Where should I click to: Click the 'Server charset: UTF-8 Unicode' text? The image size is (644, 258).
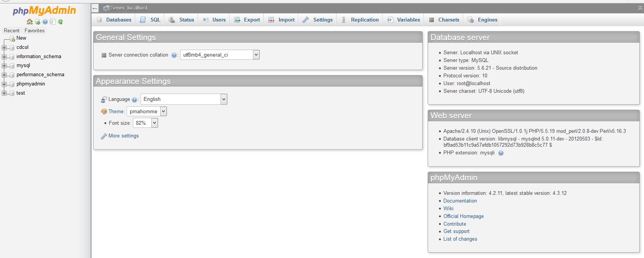coord(484,91)
